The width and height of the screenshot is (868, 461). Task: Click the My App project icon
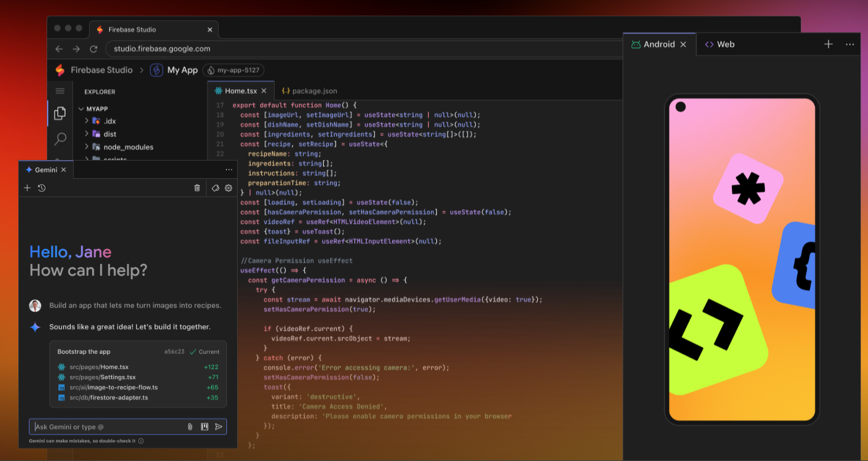(x=156, y=70)
